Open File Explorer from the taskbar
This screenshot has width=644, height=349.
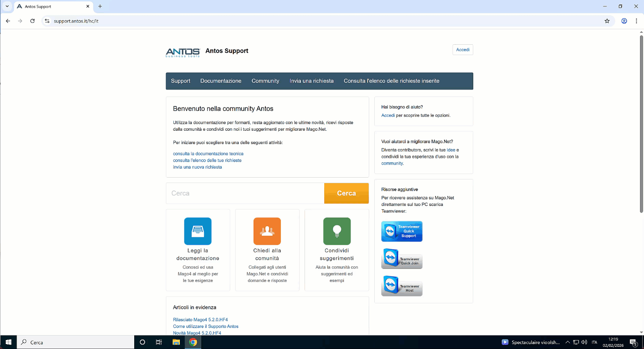pyautogui.click(x=176, y=342)
